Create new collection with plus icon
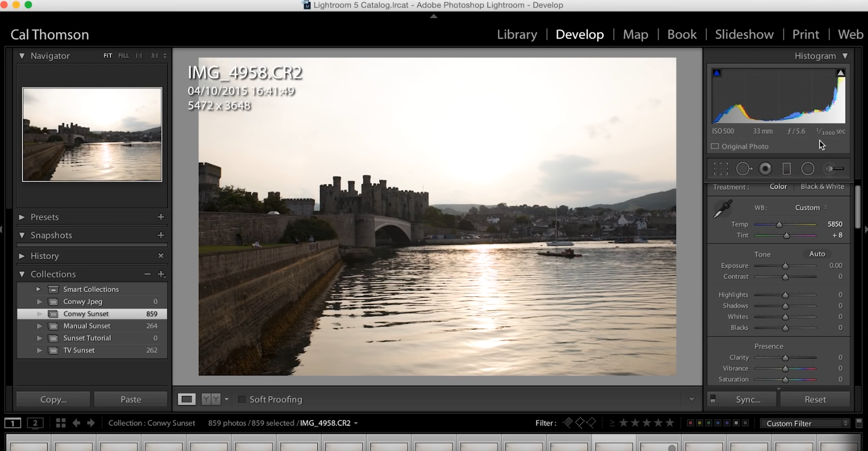 tap(161, 274)
